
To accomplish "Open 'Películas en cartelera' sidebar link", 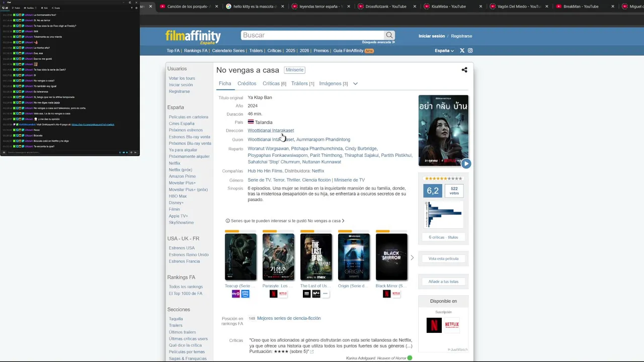I will (189, 117).
